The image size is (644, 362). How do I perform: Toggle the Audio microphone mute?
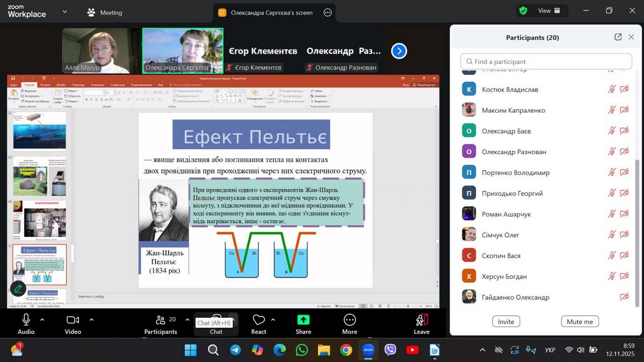26,321
